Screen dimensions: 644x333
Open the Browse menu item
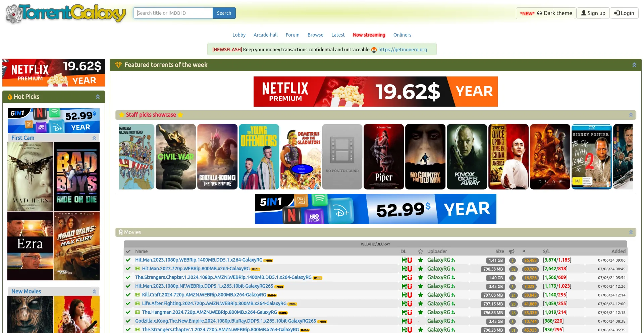pos(316,35)
